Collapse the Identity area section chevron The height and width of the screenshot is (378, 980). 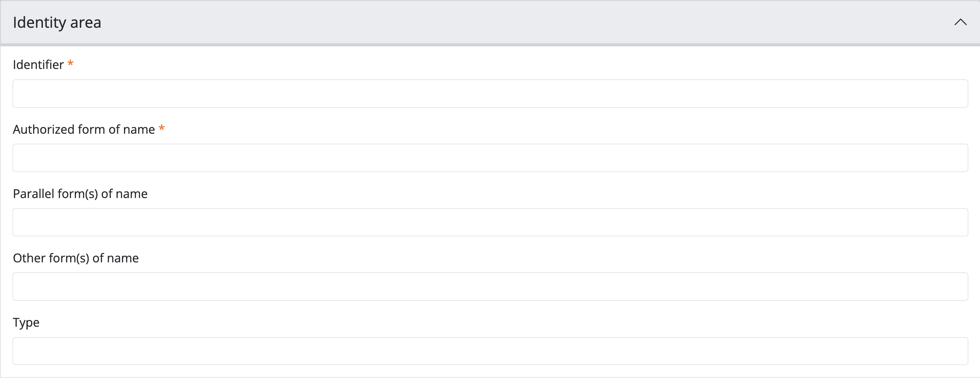pyautogui.click(x=960, y=22)
